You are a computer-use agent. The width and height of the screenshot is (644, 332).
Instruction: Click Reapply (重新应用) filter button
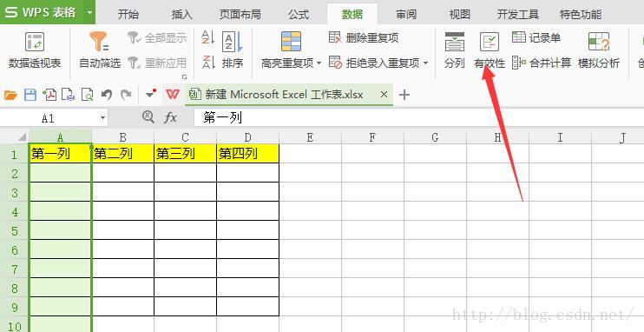pos(157,63)
